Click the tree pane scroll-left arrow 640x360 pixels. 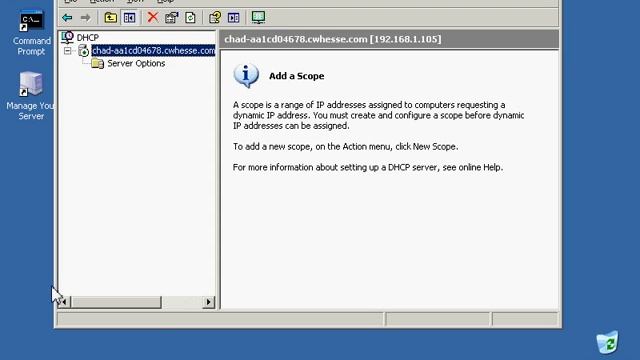pos(64,302)
